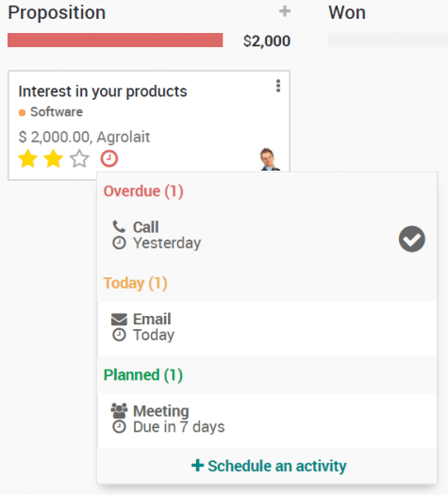Click the red Proposition progress bar
Image resolution: width=448 pixels, height=495 pixels.
tap(115, 41)
